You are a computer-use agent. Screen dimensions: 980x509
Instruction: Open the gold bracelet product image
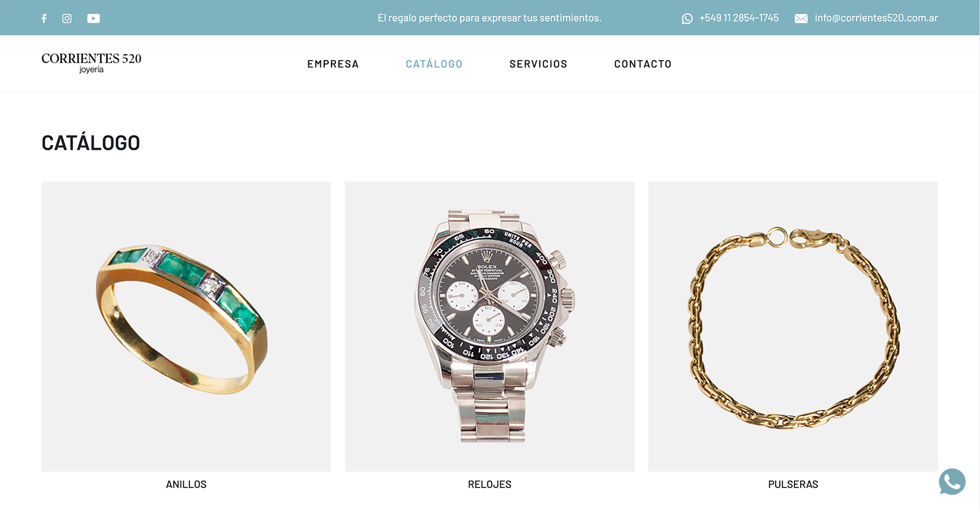pyautogui.click(x=793, y=326)
